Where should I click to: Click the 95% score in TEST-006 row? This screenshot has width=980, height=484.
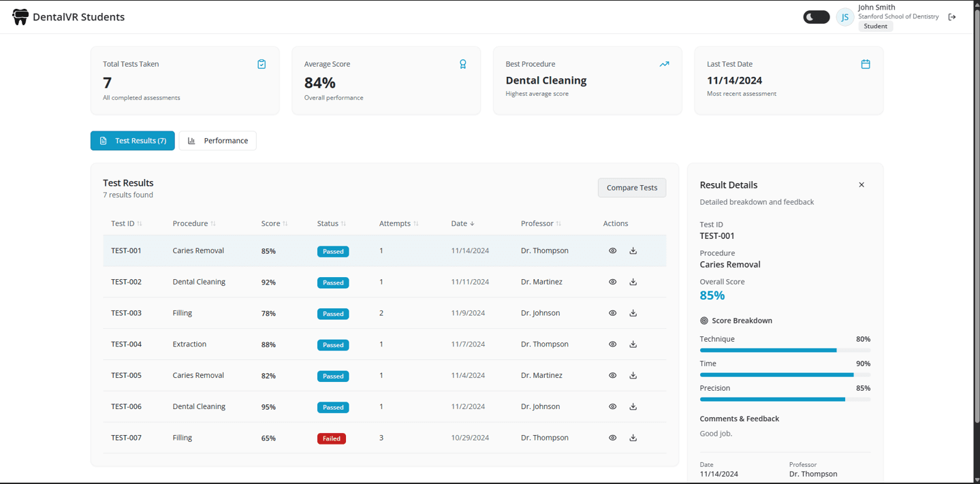(268, 407)
